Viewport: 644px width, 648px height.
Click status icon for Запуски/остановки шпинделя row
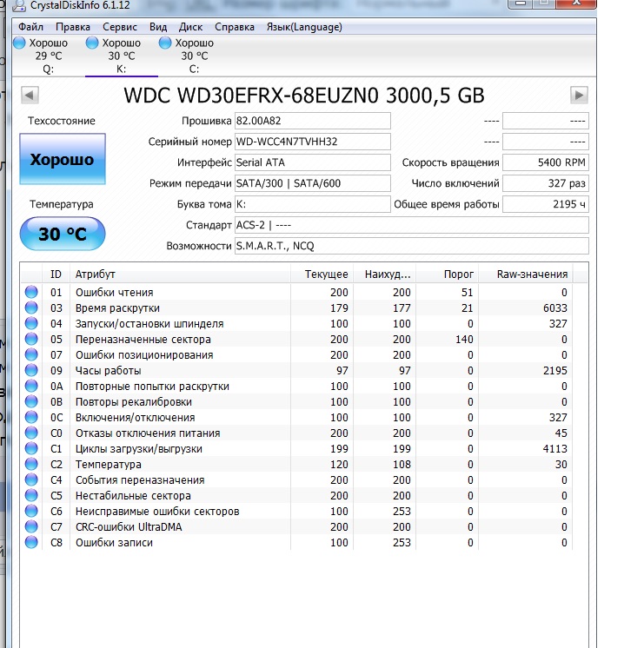(31, 324)
